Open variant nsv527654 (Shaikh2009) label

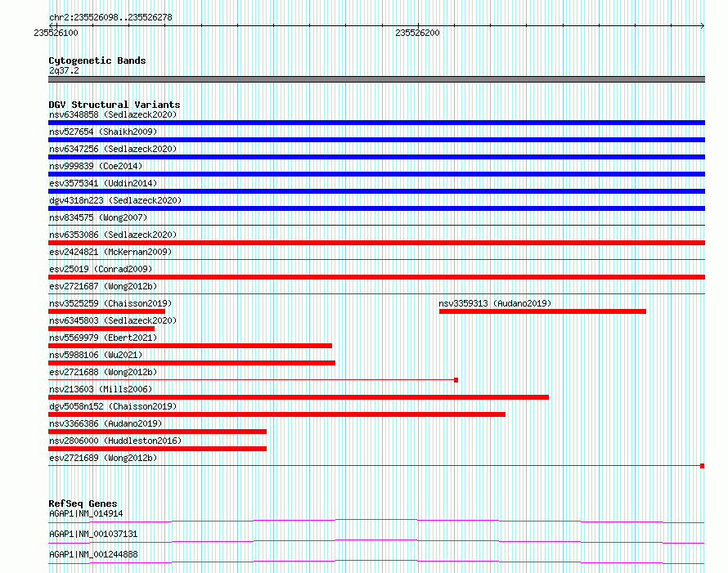(x=103, y=132)
